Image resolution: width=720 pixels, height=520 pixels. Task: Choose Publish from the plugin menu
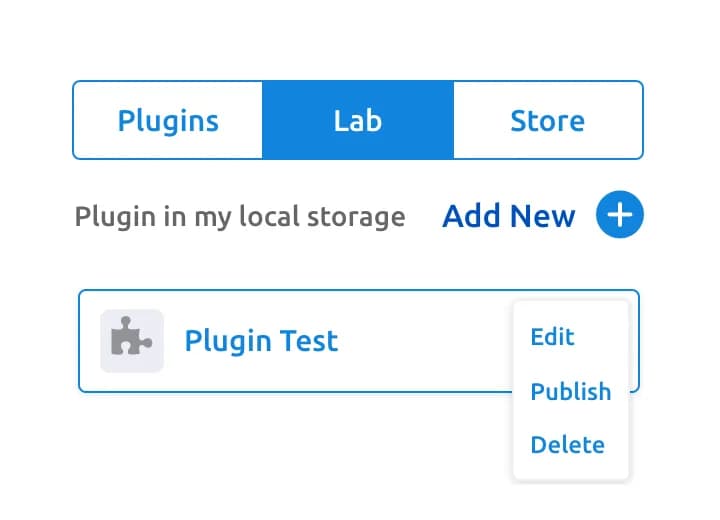[x=571, y=392]
